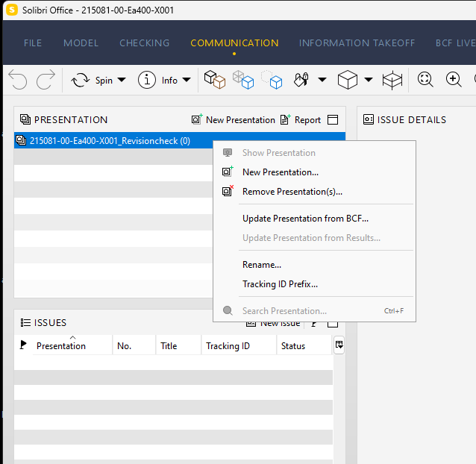476x464 pixels.
Task: Open the INFORMATION TAKEOFF tab
Action: [357, 43]
